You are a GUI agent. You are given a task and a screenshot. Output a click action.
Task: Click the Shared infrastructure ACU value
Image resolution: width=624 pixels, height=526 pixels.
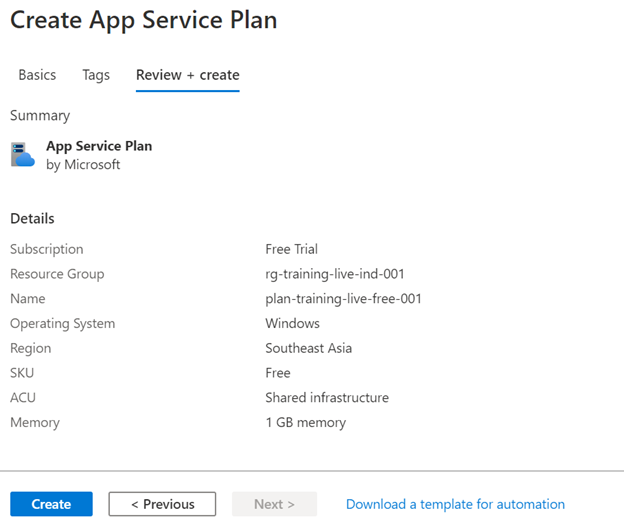point(327,397)
